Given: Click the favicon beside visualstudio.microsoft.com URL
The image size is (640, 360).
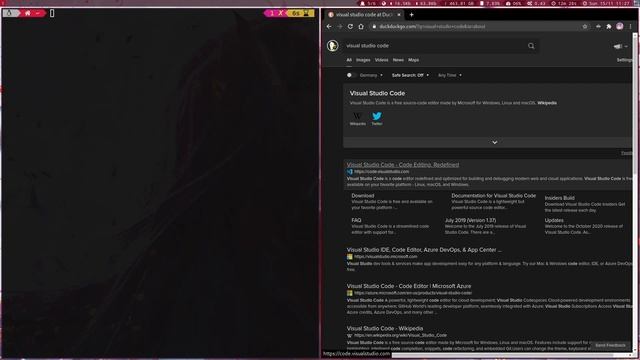Looking at the screenshot, I should (x=350, y=257).
